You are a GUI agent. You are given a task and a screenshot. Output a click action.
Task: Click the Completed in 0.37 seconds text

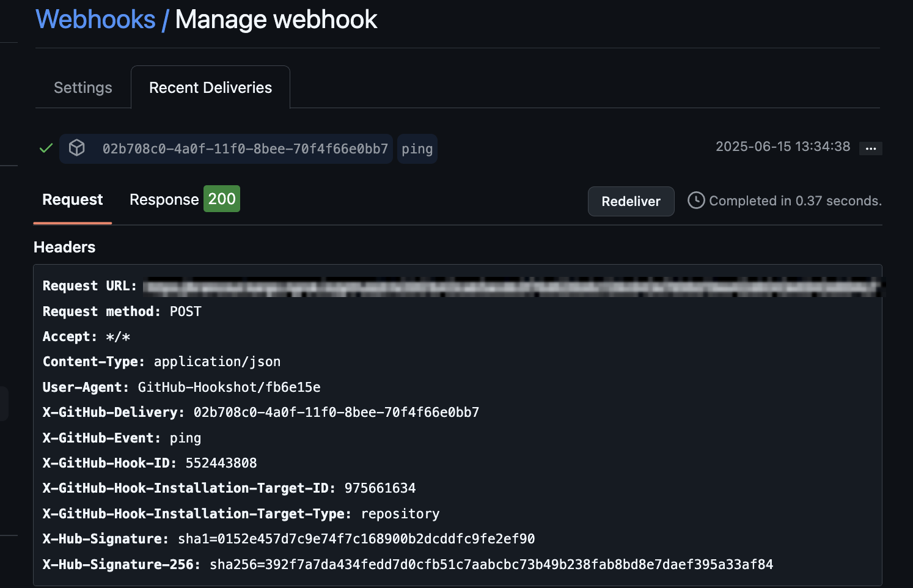(x=794, y=201)
